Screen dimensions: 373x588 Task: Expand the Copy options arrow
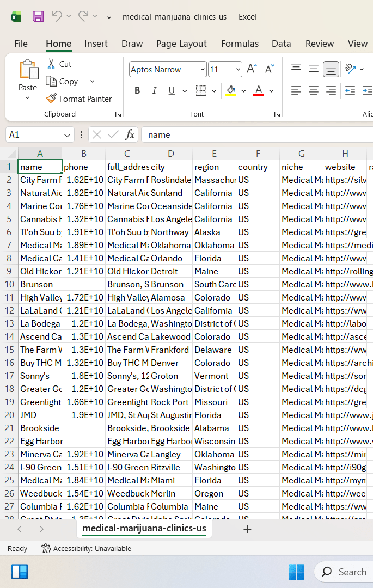pyautogui.click(x=92, y=81)
